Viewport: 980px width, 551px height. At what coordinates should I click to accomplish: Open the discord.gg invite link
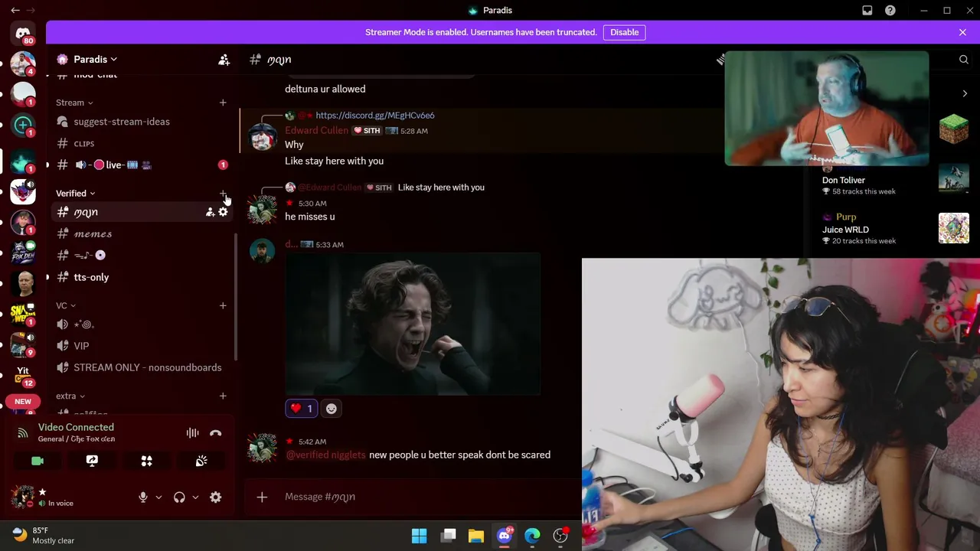coord(375,116)
